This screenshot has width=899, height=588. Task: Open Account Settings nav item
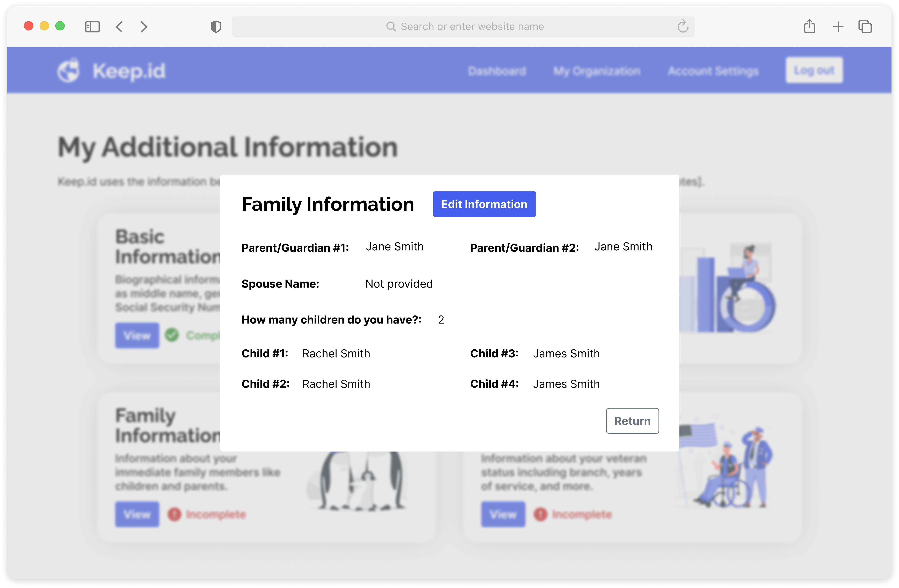pos(713,71)
